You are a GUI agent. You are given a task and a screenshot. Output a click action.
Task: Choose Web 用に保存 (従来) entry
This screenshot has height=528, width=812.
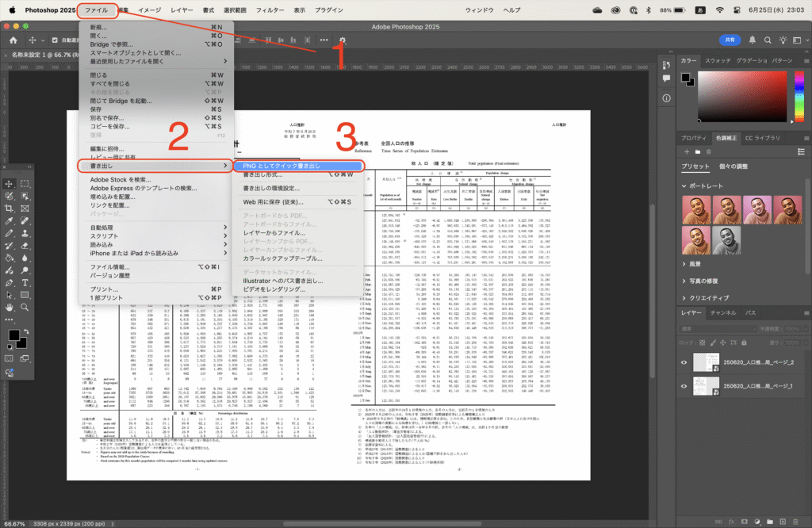(298, 202)
